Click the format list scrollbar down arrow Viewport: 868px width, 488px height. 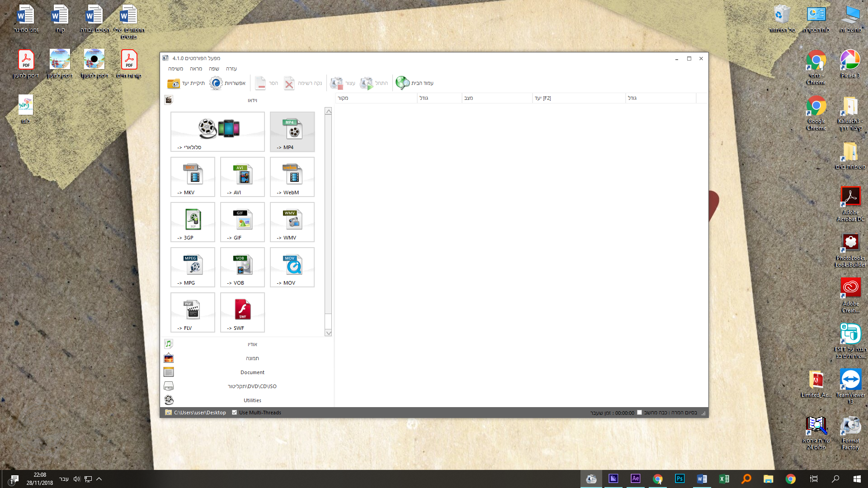[328, 333]
